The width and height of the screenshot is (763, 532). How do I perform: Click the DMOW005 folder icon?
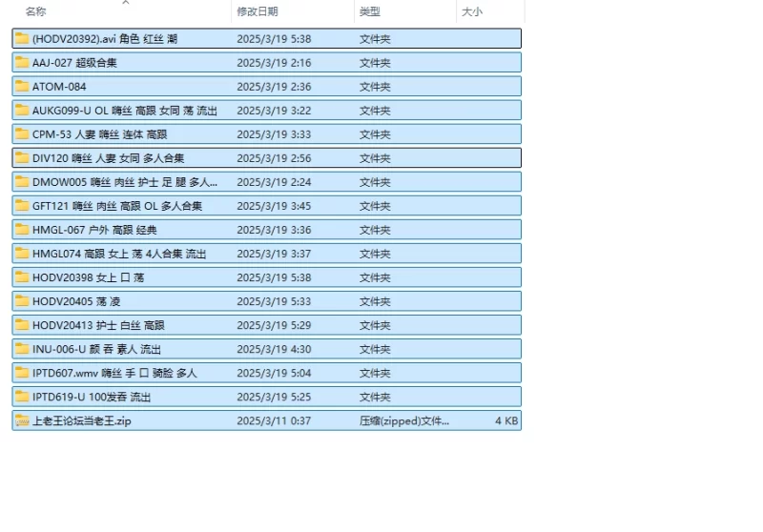(22, 181)
